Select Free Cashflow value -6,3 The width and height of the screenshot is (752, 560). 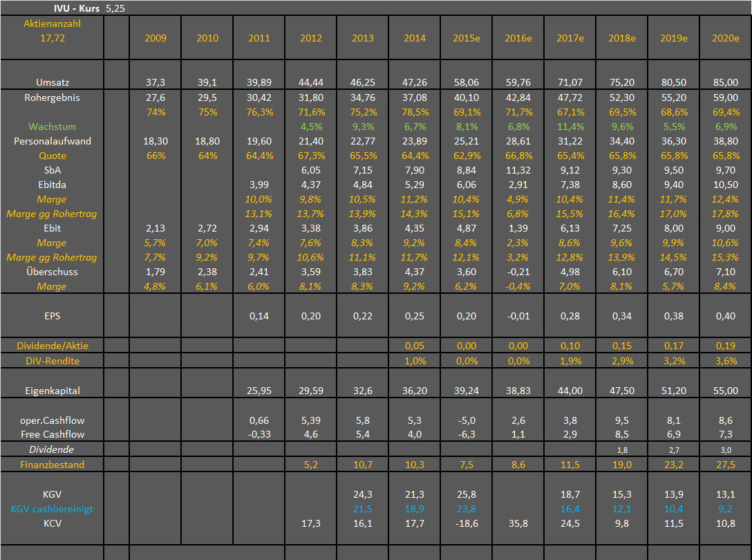pyautogui.click(x=466, y=434)
